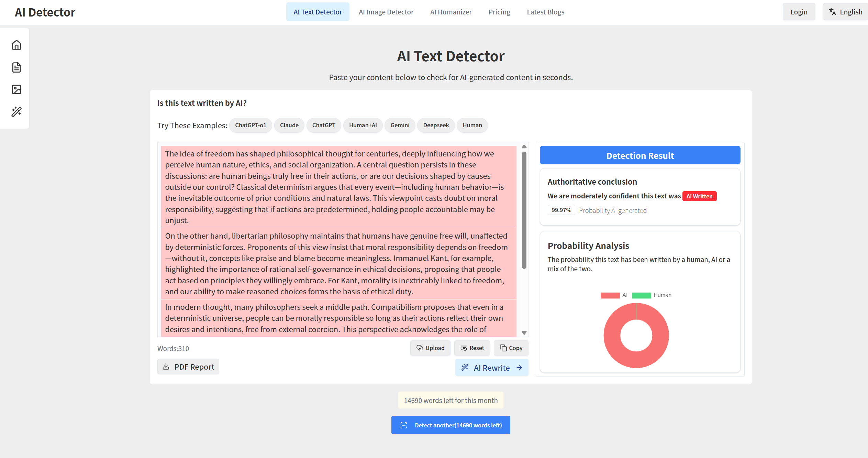
Task: Open the Pricing menu item
Action: (499, 12)
